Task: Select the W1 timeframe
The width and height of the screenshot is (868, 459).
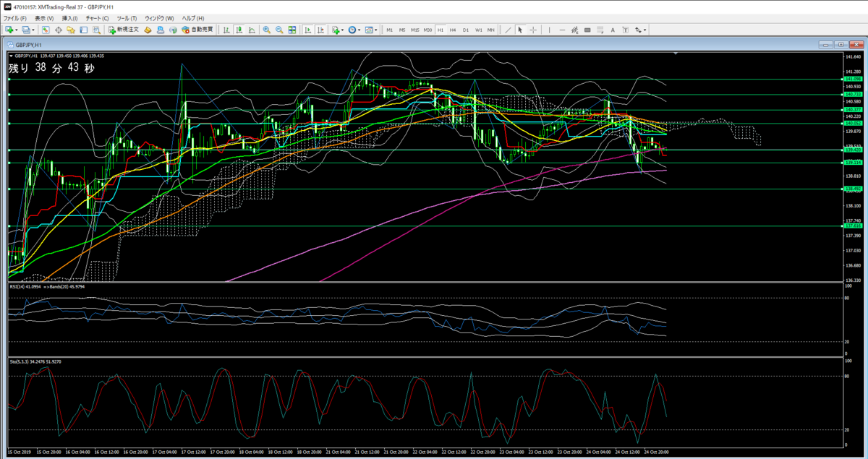Action: click(x=479, y=30)
